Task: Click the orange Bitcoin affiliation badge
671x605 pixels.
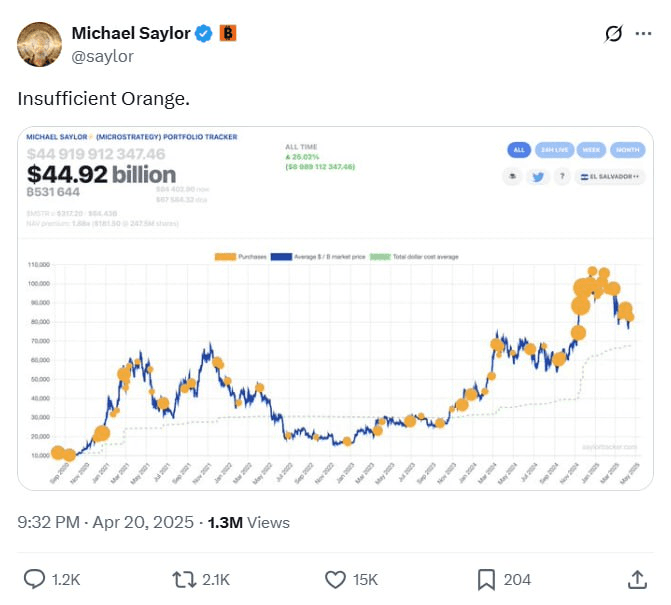Action: point(227,34)
